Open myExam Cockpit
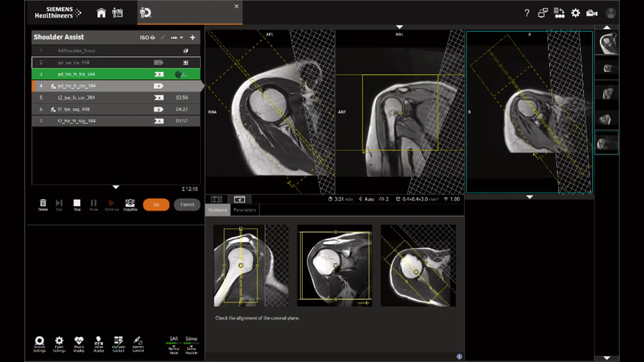644x362 pixels. (118, 342)
